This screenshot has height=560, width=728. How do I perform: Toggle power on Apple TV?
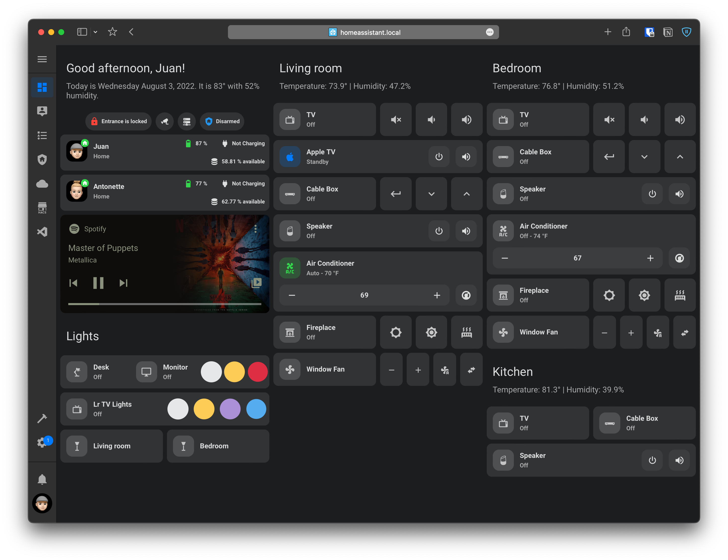pos(439,157)
